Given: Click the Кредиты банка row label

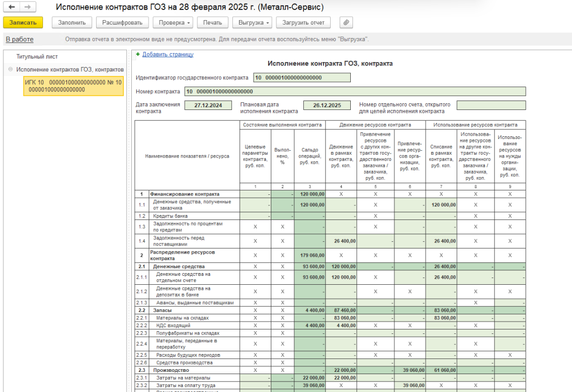Looking at the screenshot, I should (x=170, y=216).
